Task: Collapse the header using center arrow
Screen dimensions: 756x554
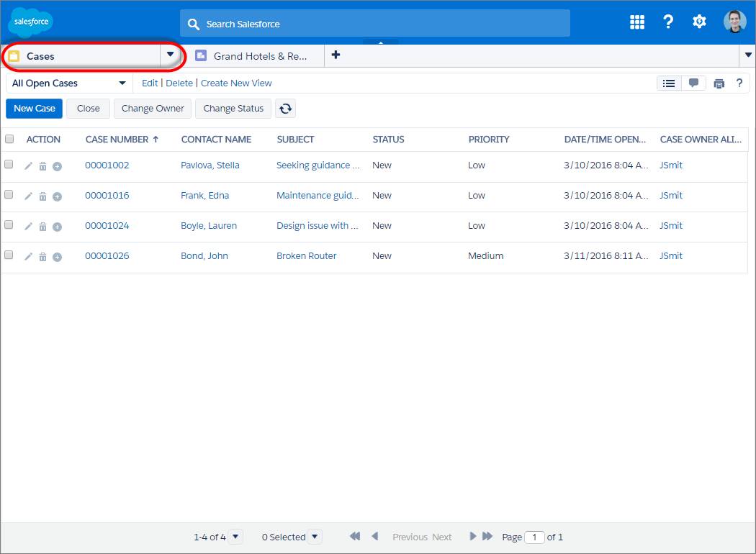Action: pyautogui.click(x=381, y=42)
